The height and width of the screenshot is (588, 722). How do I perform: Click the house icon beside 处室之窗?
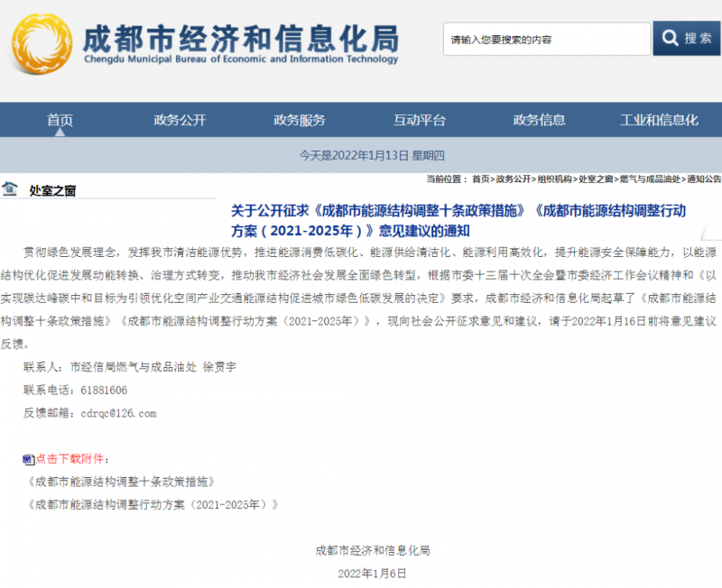[10, 188]
